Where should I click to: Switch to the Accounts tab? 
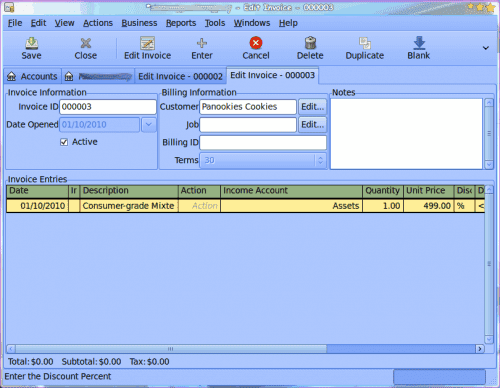point(32,76)
